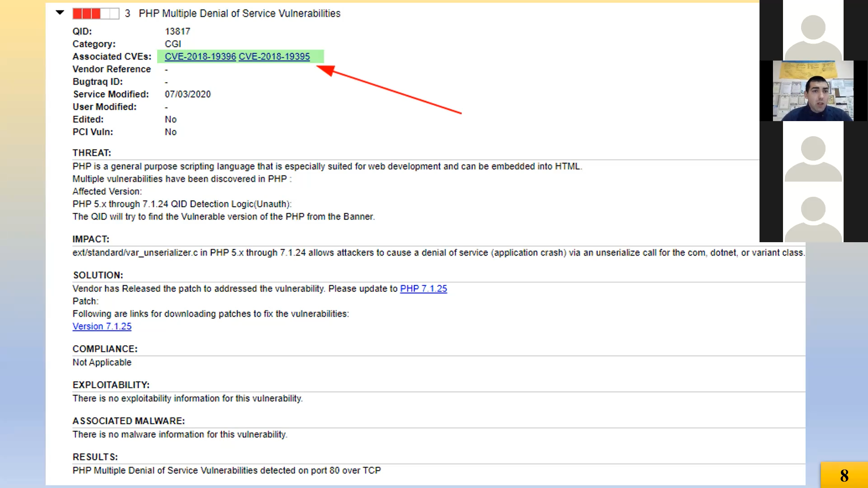
Task: Click the slide number 8 badge
Action: [x=844, y=475]
